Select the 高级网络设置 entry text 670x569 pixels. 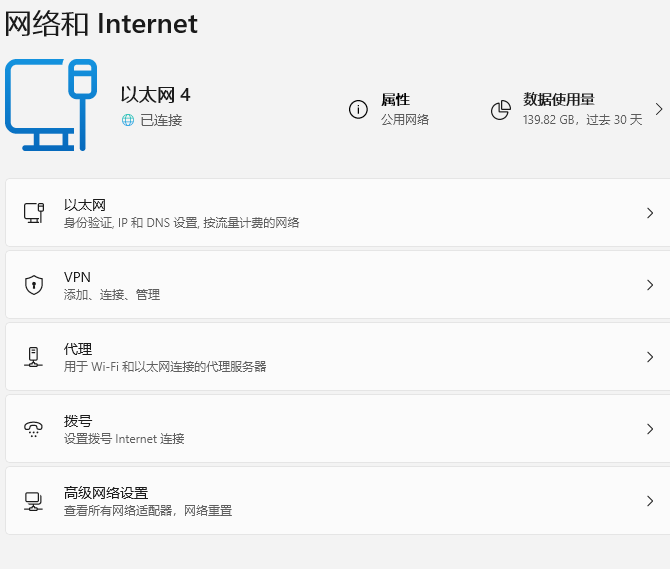pos(106,493)
